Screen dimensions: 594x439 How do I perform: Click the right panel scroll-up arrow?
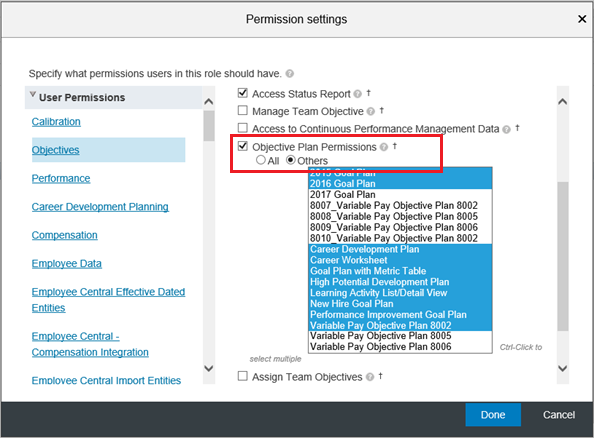coord(563,102)
